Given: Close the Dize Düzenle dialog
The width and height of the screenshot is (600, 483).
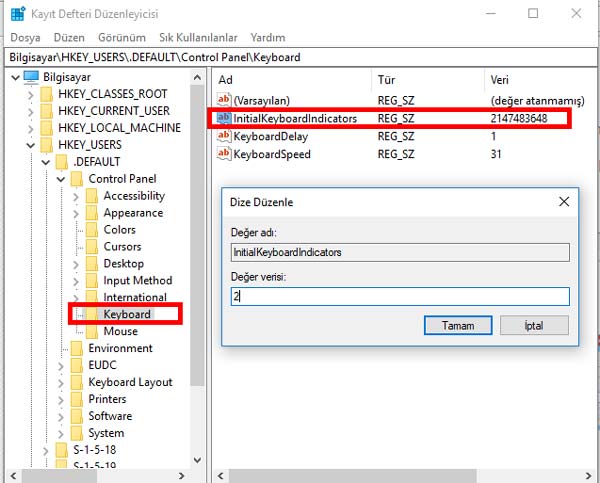Looking at the screenshot, I should click(x=564, y=202).
